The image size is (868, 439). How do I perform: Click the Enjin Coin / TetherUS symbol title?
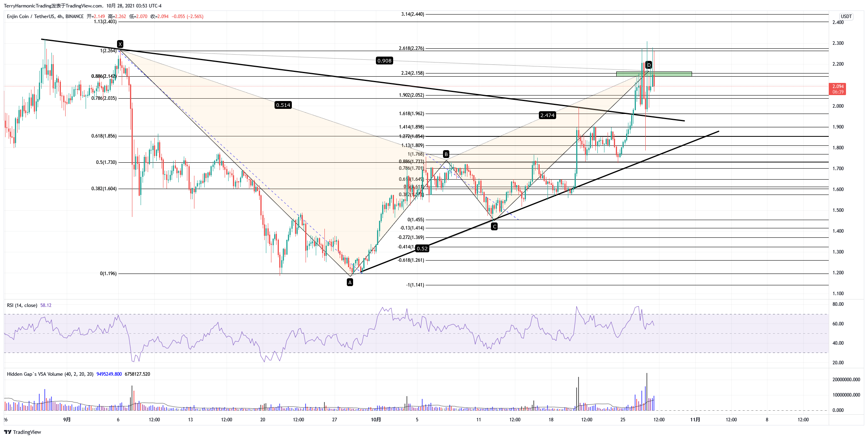coord(45,17)
